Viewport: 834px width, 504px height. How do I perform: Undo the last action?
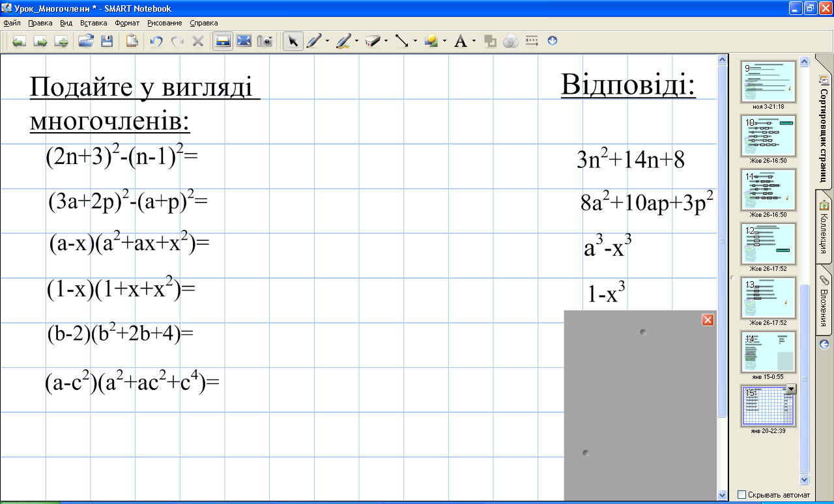coord(156,42)
